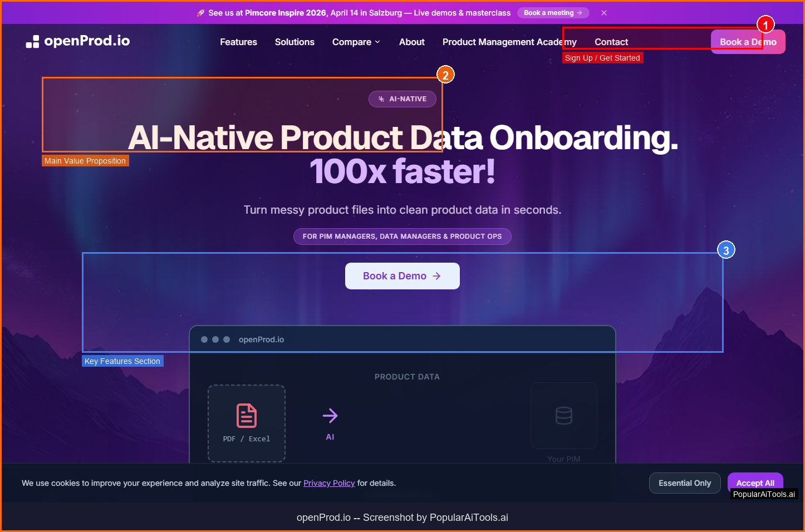Click the arrow in Book a meeting pill
This screenshot has height=532, width=805.
pos(580,13)
